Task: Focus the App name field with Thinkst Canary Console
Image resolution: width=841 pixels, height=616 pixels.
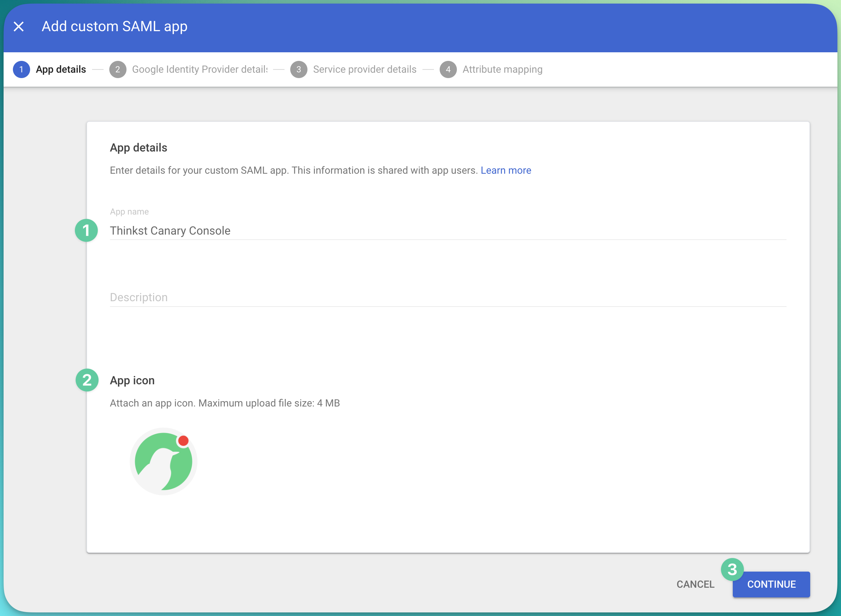Action: coord(448,231)
